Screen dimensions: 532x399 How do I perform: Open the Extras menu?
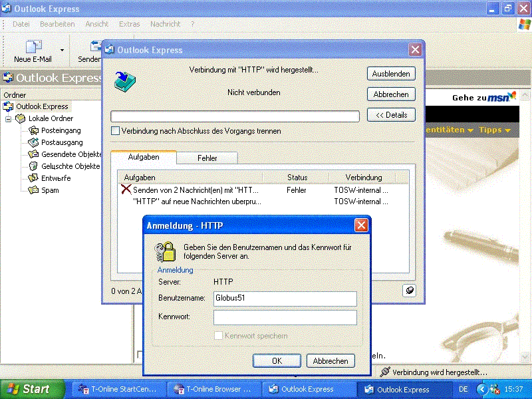pos(129,24)
